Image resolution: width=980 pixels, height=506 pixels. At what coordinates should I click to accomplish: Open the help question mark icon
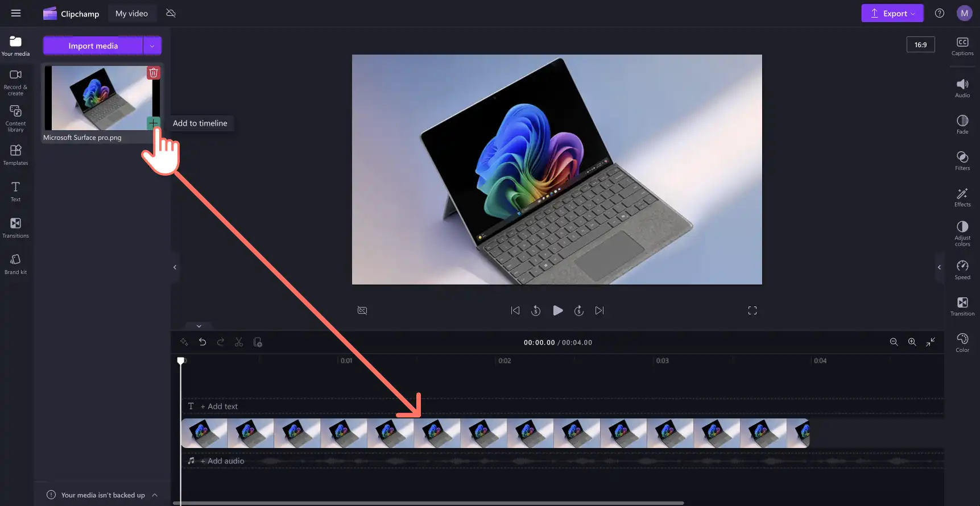(x=940, y=13)
